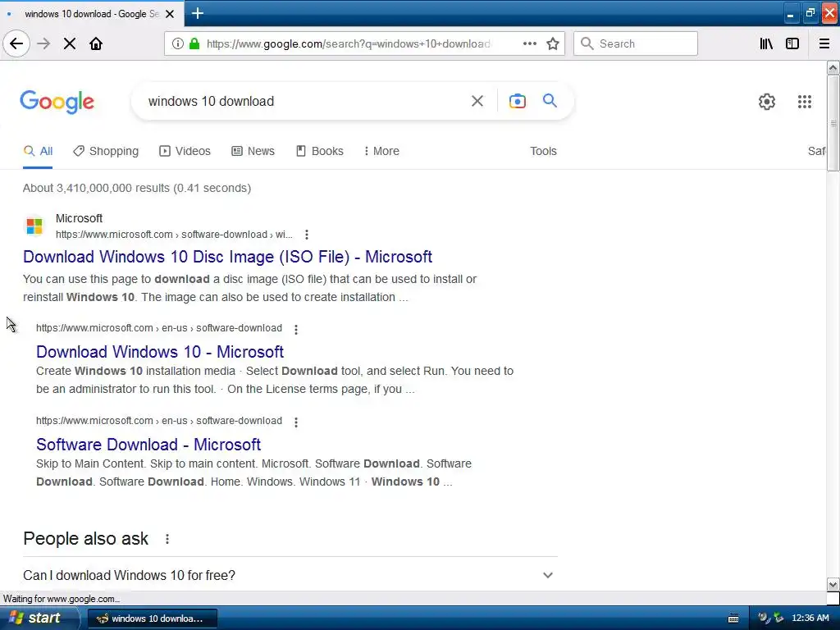The image size is (840, 630).
Task: Switch to the Videos tab
Action: click(185, 151)
